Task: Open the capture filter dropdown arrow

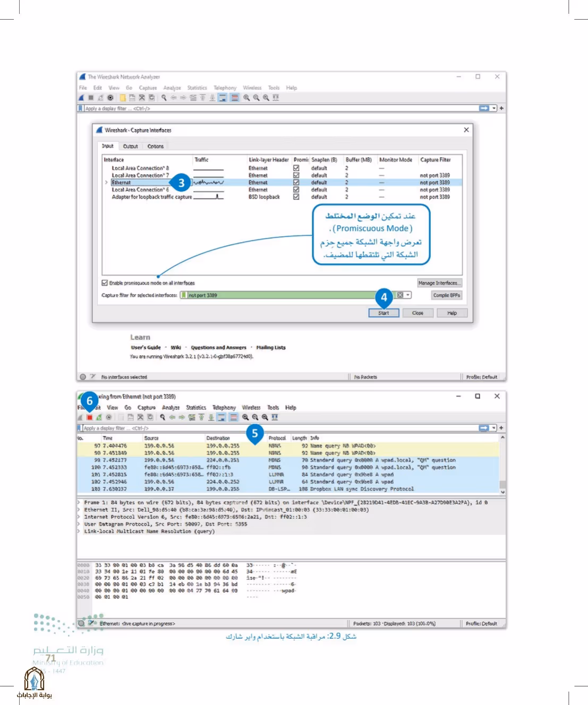Action: tap(408, 295)
